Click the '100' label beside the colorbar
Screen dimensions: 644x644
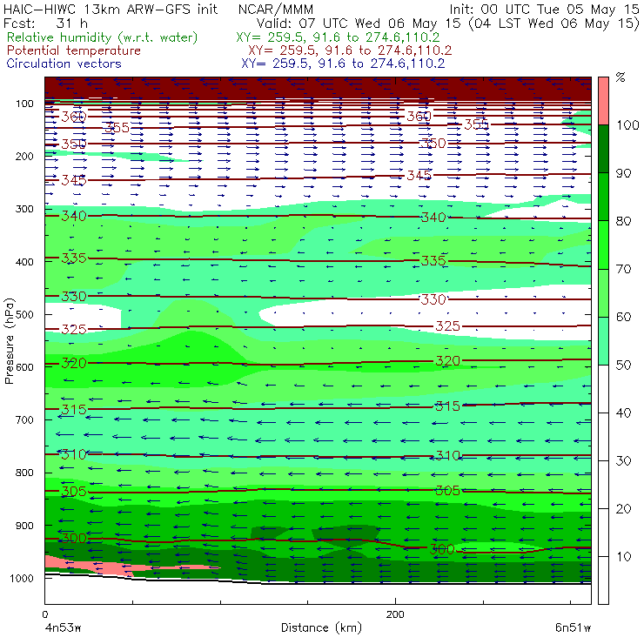click(627, 124)
